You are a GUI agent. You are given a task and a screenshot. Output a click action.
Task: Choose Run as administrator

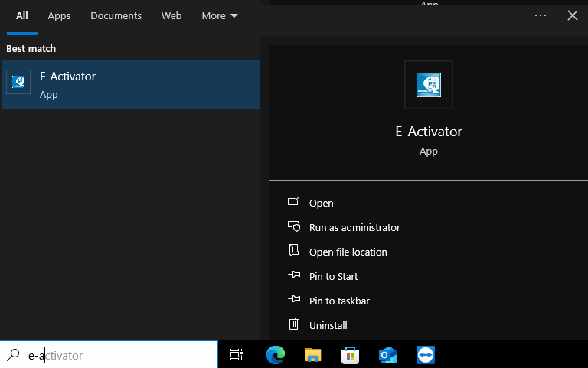click(x=354, y=227)
